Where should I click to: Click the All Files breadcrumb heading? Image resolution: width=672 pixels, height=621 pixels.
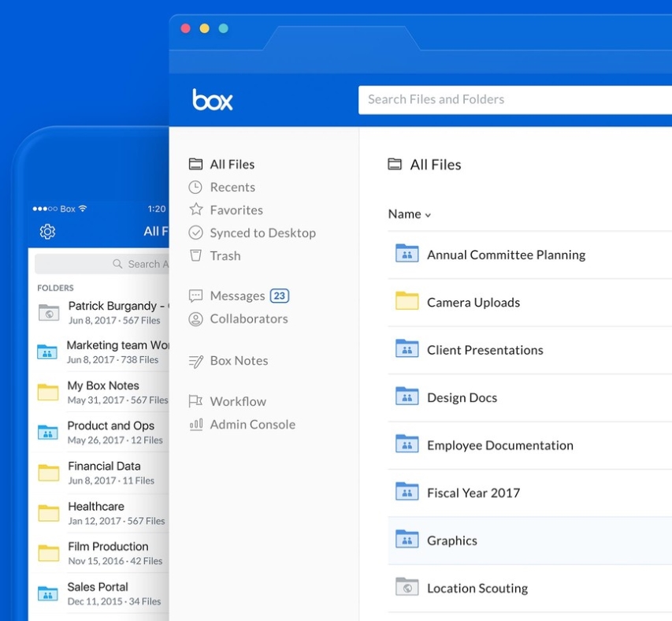click(x=436, y=165)
